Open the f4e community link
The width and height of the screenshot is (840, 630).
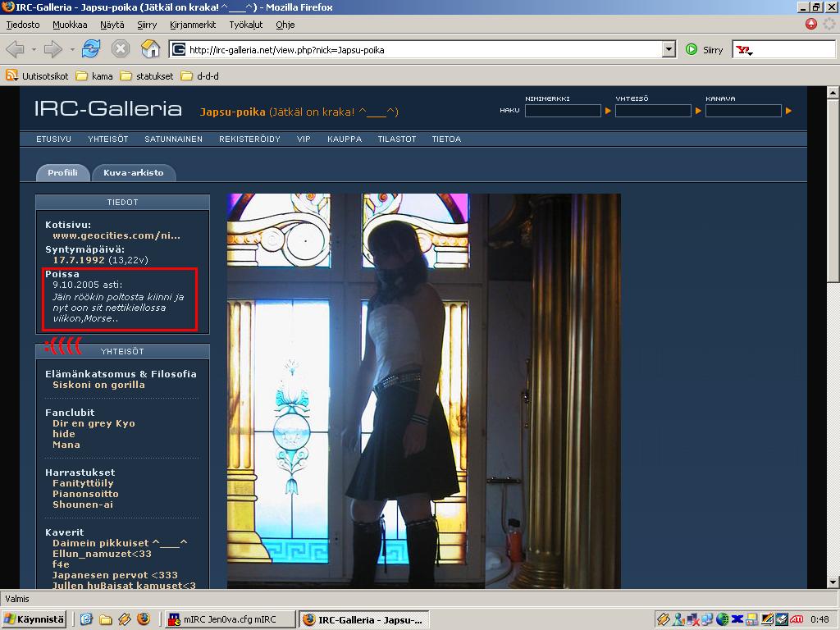coord(61,564)
